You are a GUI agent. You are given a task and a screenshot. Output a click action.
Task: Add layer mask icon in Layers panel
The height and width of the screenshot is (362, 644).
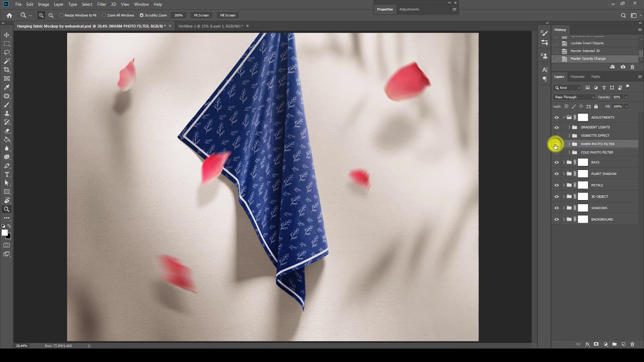(x=596, y=344)
